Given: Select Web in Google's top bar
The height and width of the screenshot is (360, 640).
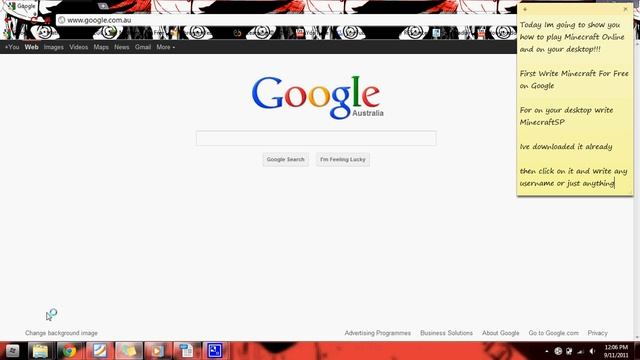Looking at the screenshot, I should pyautogui.click(x=31, y=47).
